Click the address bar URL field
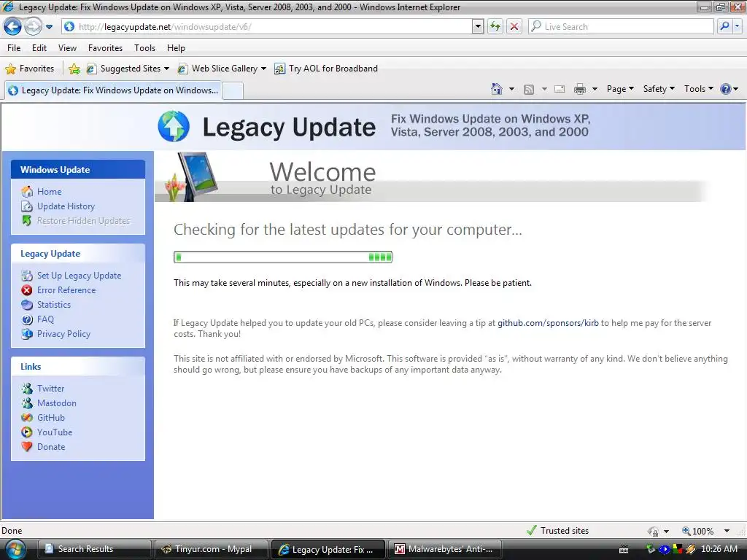 pos(267,27)
